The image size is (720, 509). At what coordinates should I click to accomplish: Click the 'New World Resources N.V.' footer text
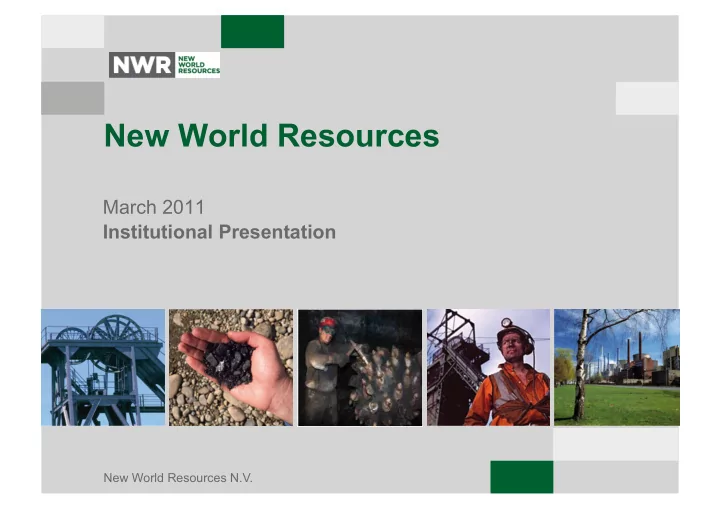point(178,478)
